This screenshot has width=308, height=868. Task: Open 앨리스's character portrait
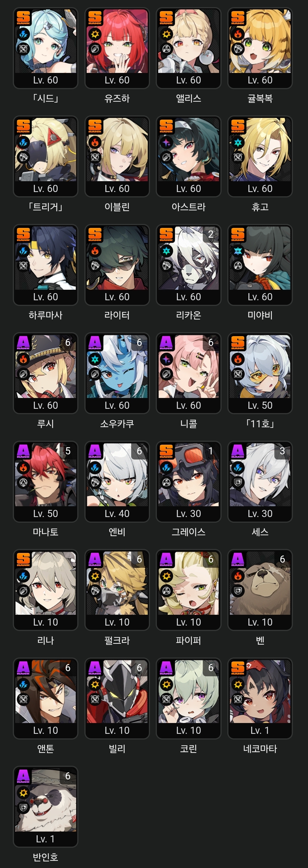click(x=189, y=41)
